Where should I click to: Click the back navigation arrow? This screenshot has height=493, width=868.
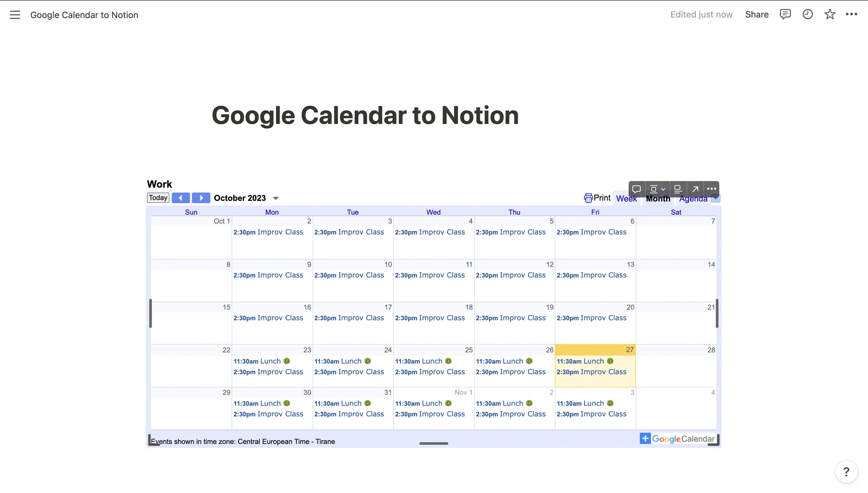[181, 198]
